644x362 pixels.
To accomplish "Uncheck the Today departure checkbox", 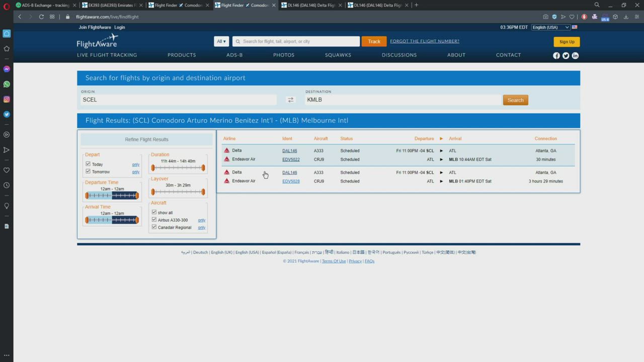I will click(88, 164).
